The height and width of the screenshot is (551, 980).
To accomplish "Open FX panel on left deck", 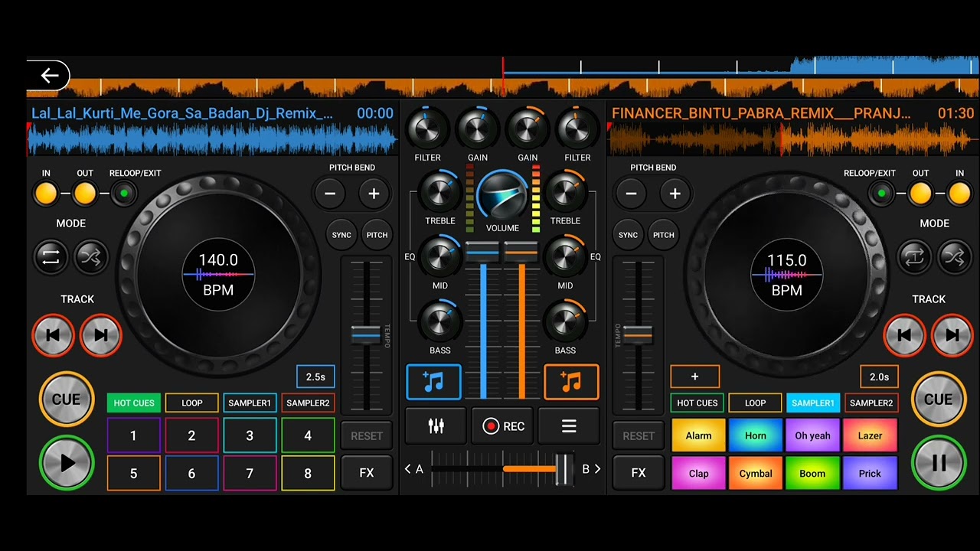I will 367,473.
